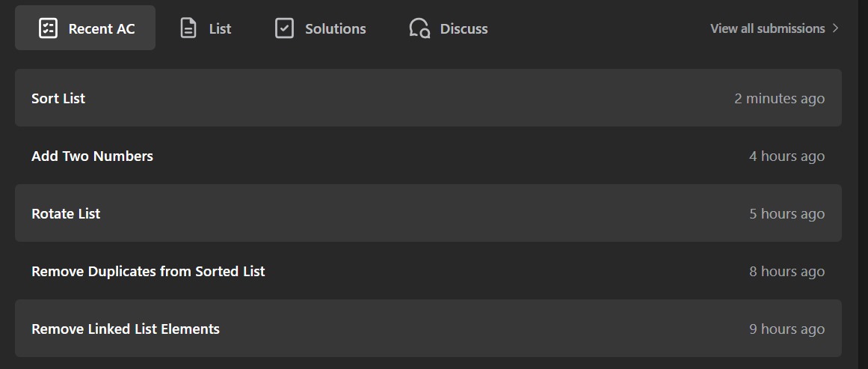This screenshot has height=369, width=868.
Task: Switch to the Solutions tab
Action: [x=321, y=28]
